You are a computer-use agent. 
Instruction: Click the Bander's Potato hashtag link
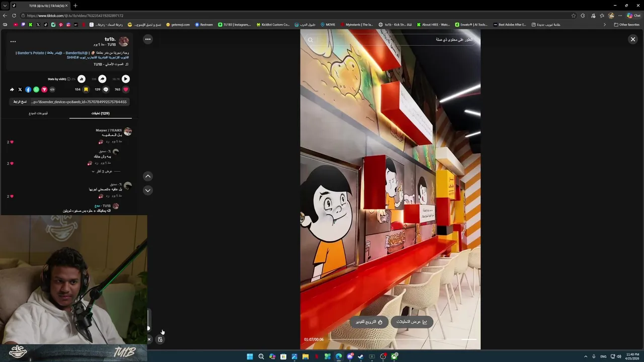31,53
